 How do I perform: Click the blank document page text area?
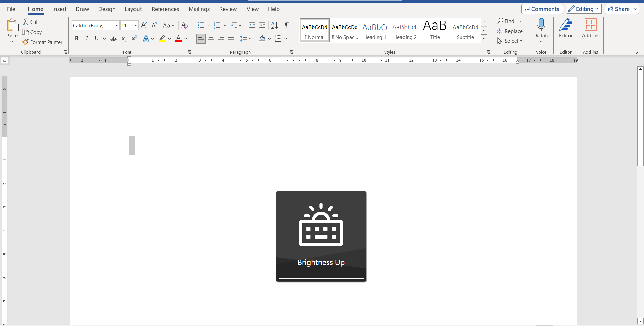[323, 201]
